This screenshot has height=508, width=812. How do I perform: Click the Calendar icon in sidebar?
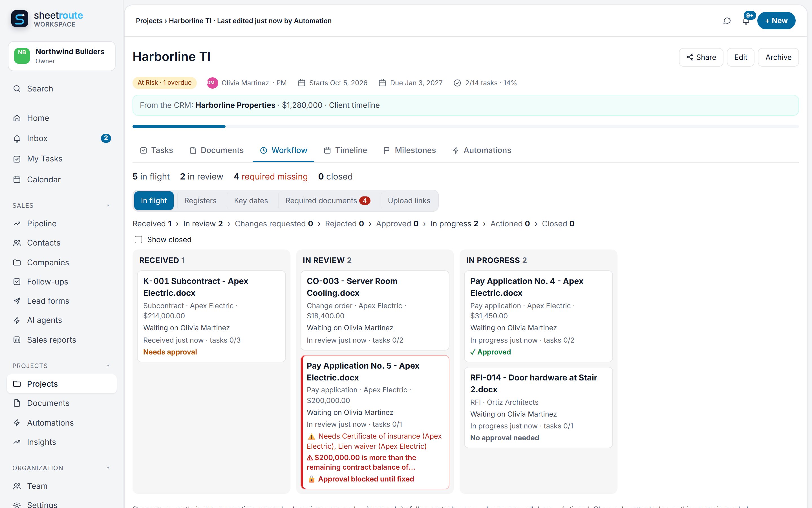coord(17,179)
